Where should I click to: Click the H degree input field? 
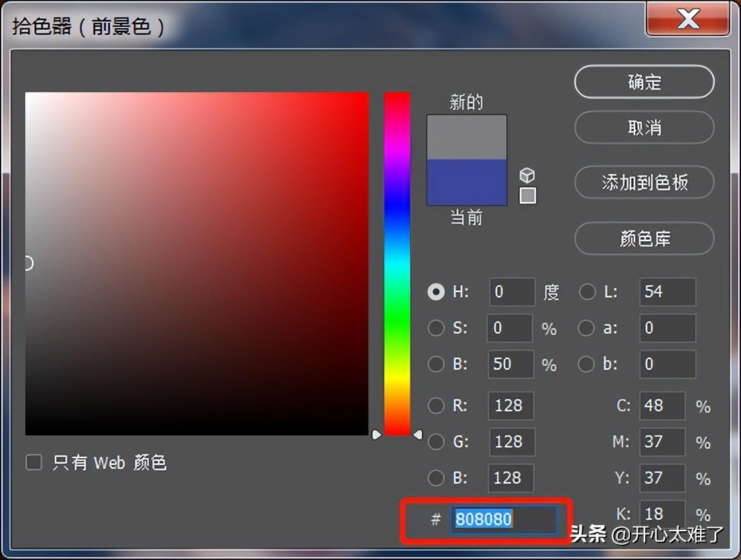tap(513, 291)
